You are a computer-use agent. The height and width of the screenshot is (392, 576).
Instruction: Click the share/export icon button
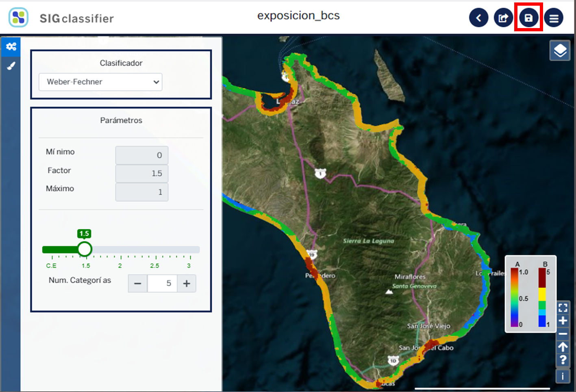503,18
